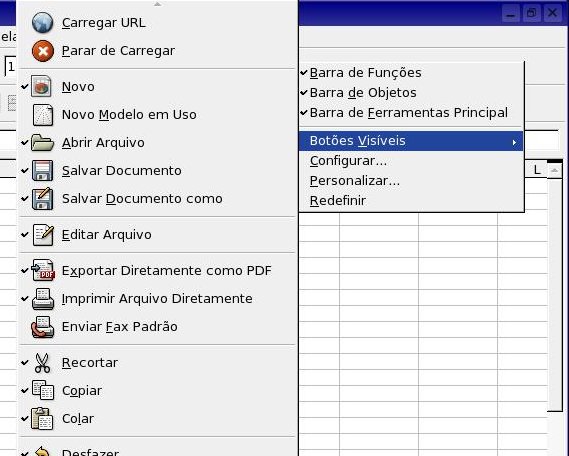Click the up arrow above Carregar URL
The width and height of the screenshot is (569, 456).
[x=157, y=4]
